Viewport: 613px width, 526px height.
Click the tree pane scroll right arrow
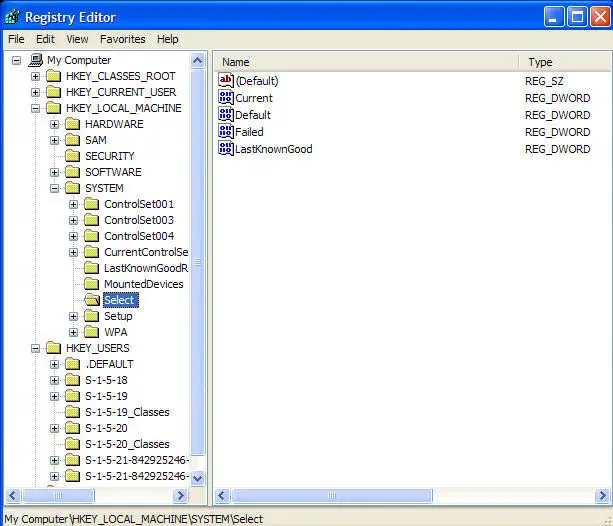point(180,496)
